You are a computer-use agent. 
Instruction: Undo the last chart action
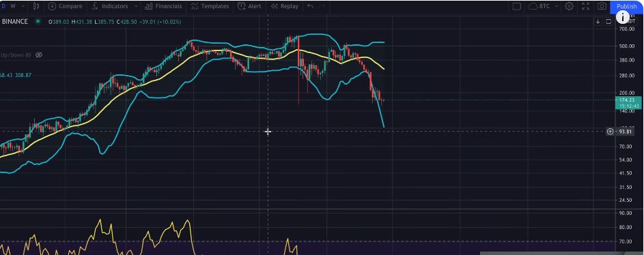pos(310,6)
